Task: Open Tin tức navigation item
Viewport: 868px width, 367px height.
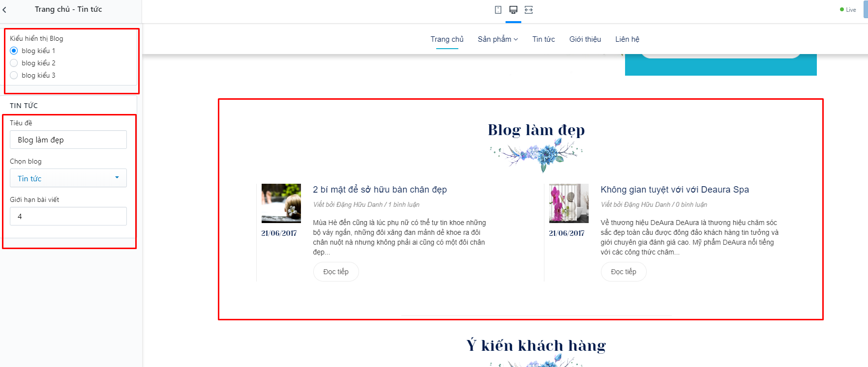Action: (543, 39)
